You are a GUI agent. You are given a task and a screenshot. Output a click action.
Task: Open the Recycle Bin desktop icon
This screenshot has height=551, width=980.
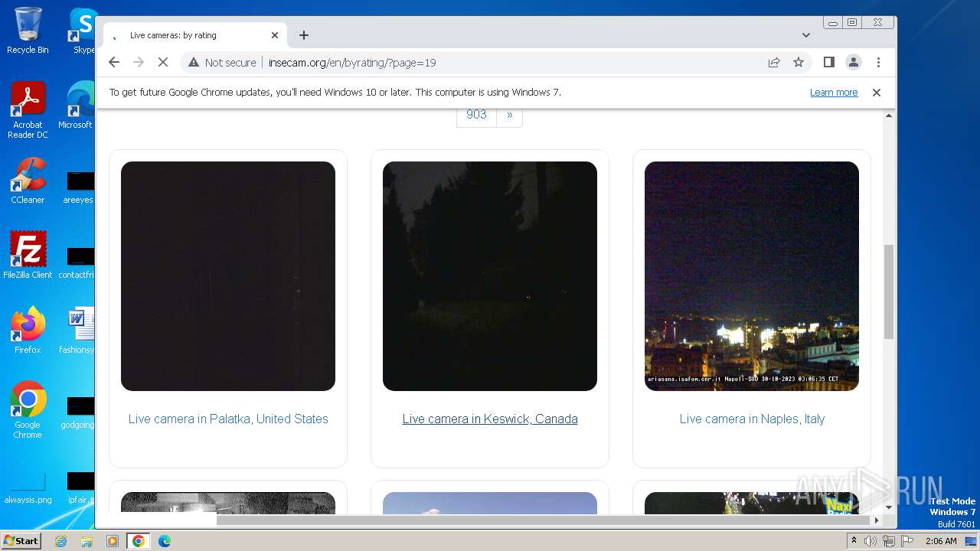point(28,31)
